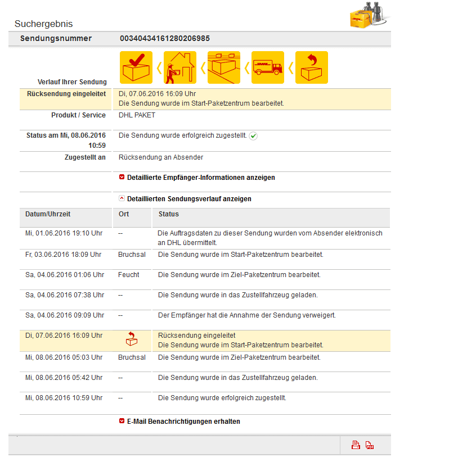Click the printer icon at bottom
476x462 pixels.
(x=356, y=445)
